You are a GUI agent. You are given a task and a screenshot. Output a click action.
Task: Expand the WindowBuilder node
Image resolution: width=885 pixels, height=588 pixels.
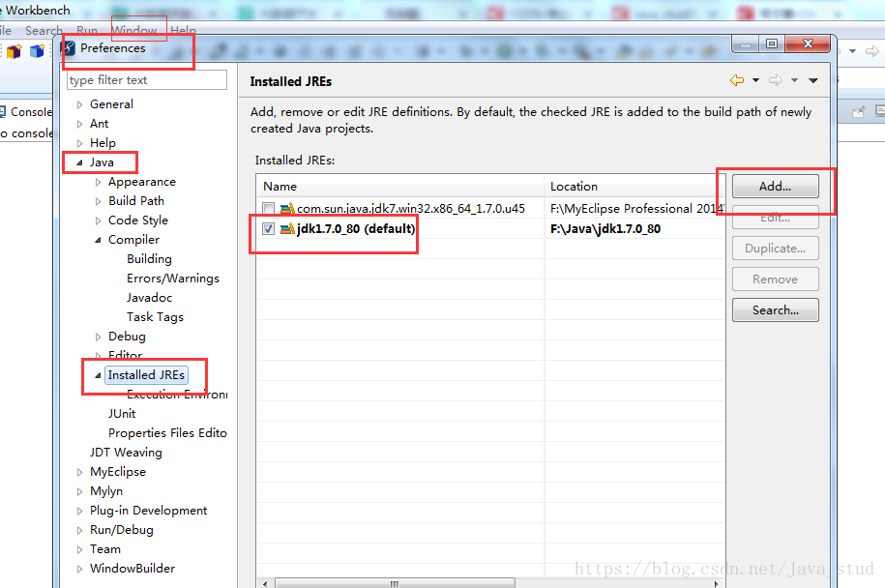pos(79,569)
